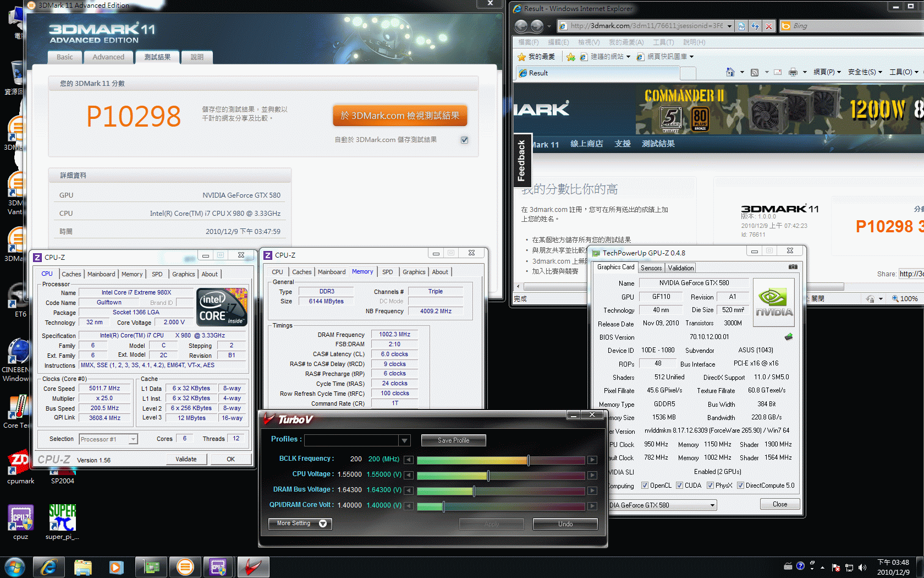Open the IE Page (網頁) menu dropdown
This screenshot has width=924, height=578.
click(827, 72)
